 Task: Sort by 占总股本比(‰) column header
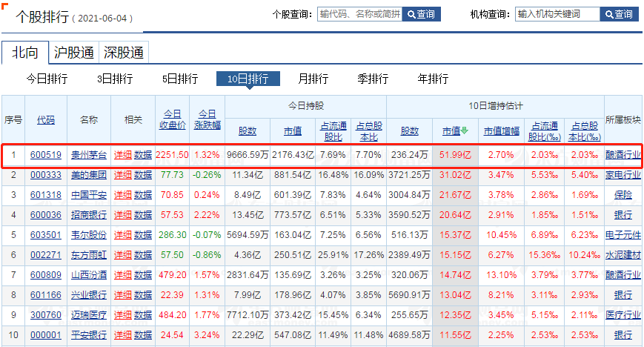pyautogui.click(x=585, y=131)
